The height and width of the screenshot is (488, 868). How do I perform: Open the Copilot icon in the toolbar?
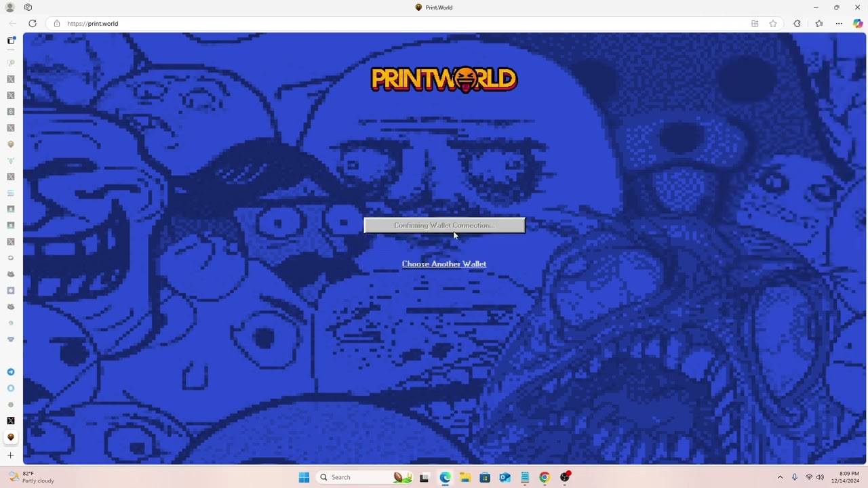858,24
